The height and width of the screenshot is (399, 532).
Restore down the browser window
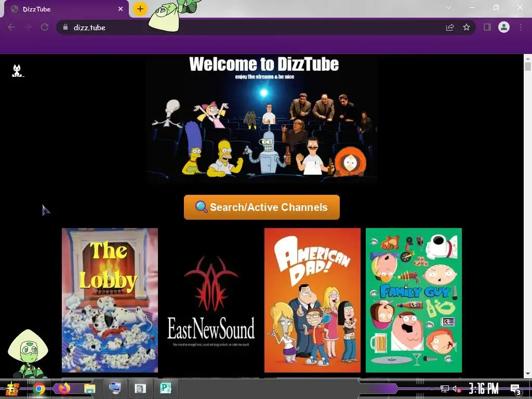[x=496, y=7]
